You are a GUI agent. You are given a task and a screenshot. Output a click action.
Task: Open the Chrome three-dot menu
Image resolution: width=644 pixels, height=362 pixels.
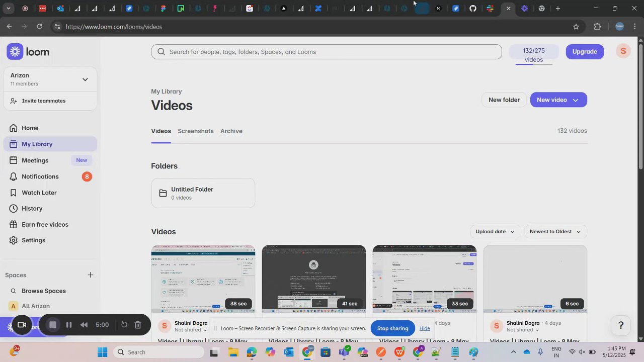(635, 27)
